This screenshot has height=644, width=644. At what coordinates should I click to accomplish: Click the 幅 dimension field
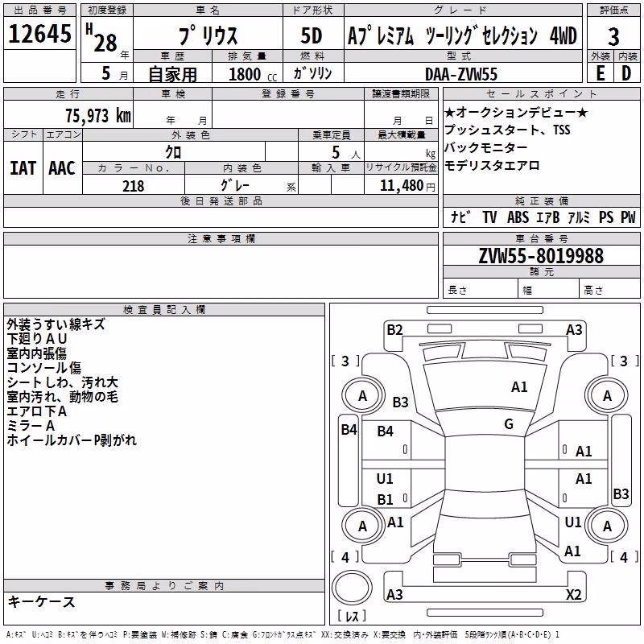549,288
